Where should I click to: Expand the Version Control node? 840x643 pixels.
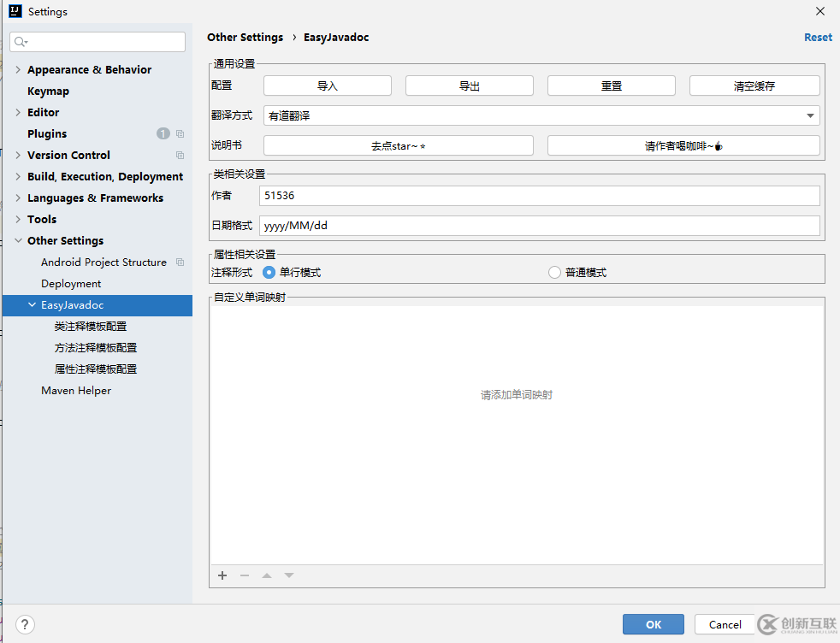[x=18, y=156]
